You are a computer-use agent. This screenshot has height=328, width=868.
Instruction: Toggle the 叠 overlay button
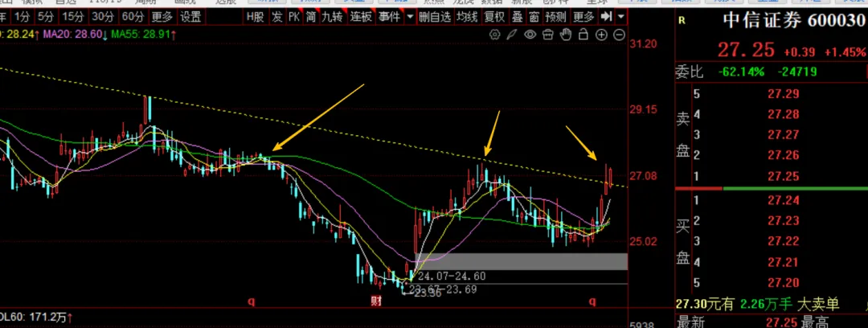click(x=516, y=17)
